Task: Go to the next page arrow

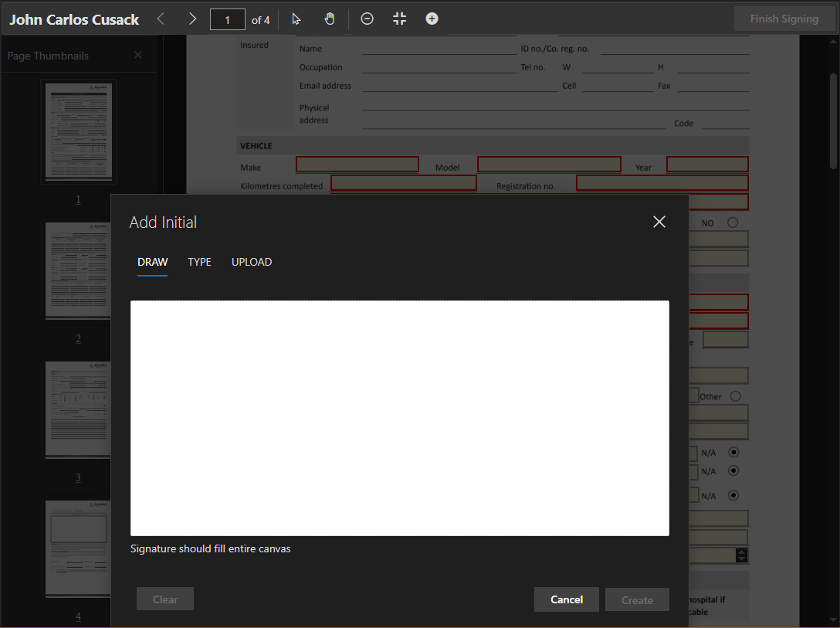Action: [x=192, y=19]
